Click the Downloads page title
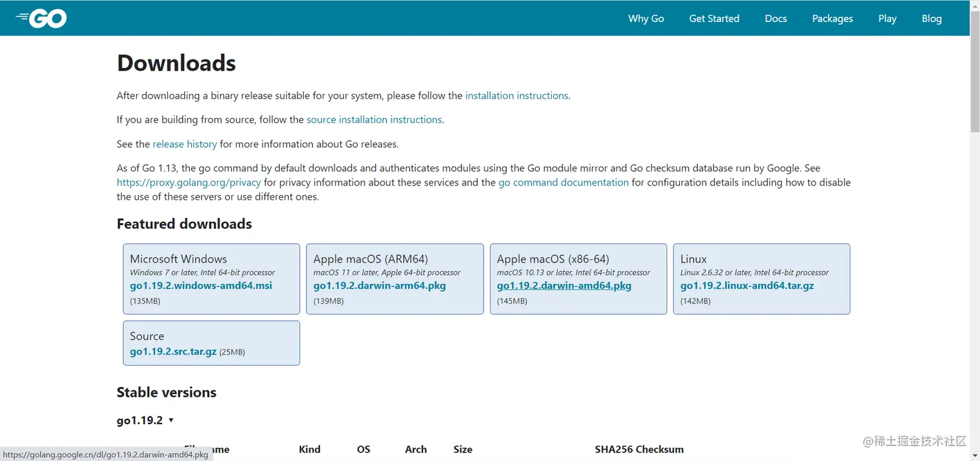 [x=176, y=63]
